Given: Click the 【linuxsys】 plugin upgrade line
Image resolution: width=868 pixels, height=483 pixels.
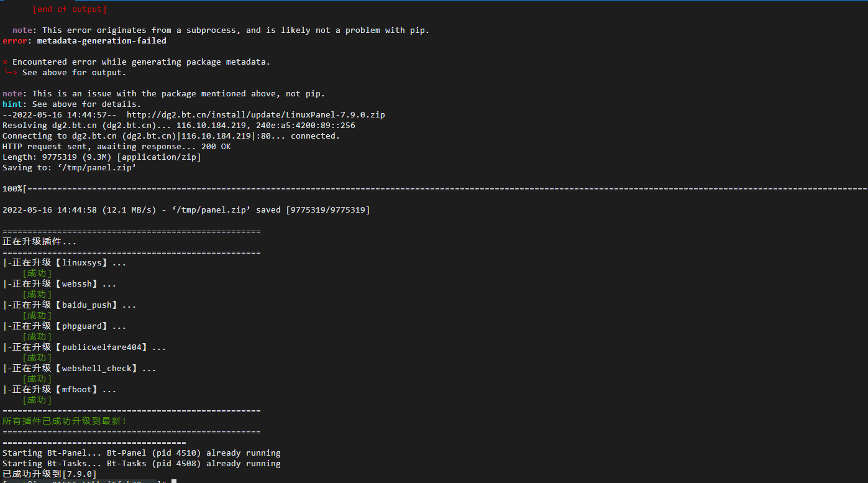Looking at the screenshot, I should (65, 263).
